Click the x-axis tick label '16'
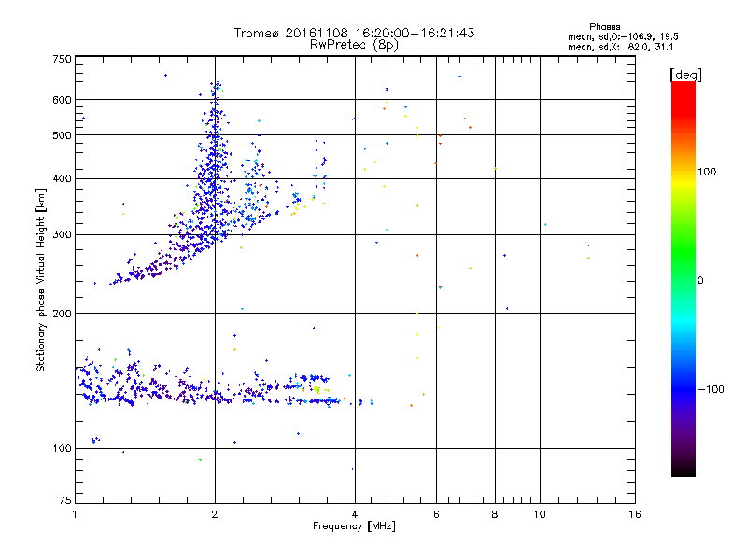 (x=635, y=514)
